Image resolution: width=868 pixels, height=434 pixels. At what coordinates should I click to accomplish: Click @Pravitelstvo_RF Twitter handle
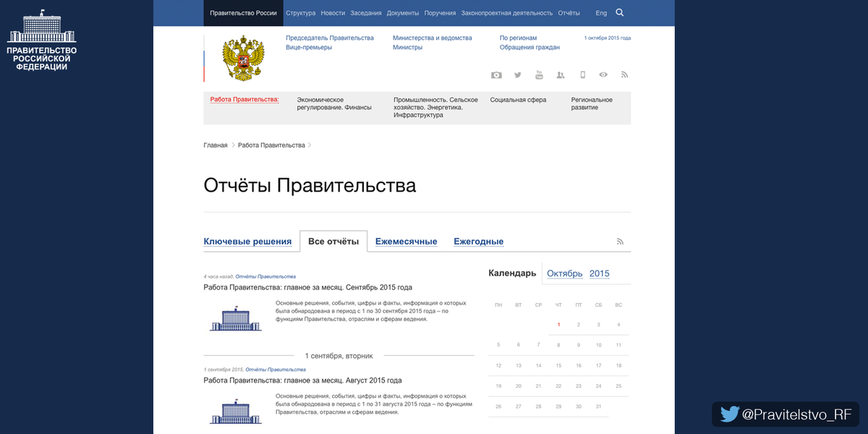point(797,414)
